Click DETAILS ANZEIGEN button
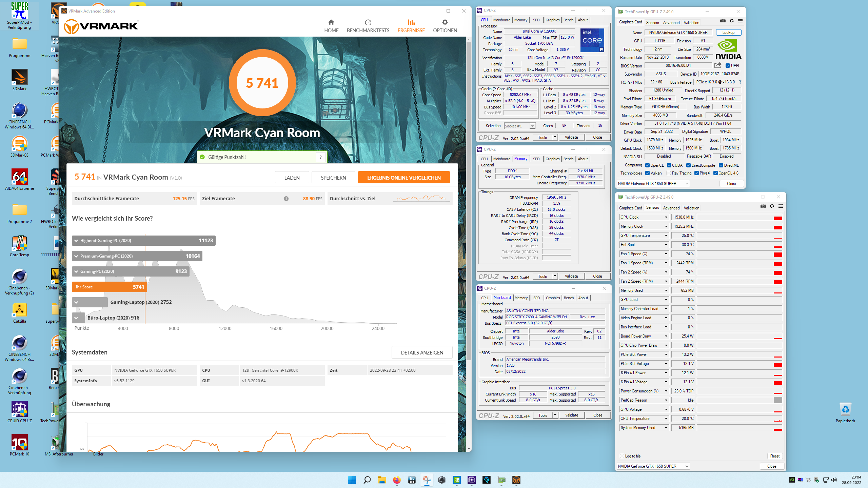 (x=422, y=352)
